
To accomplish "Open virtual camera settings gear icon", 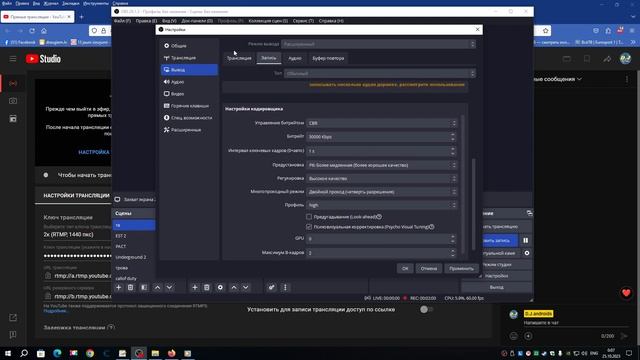I will click(527, 253).
